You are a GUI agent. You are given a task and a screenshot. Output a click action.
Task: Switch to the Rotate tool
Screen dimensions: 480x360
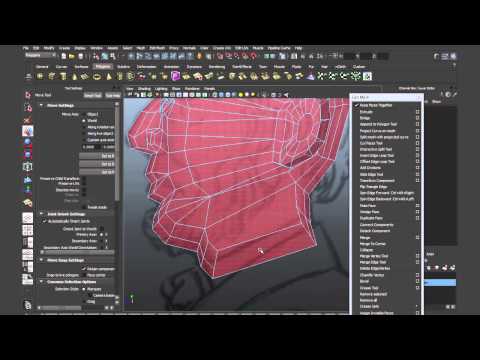pyautogui.click(x=28, y=143)
